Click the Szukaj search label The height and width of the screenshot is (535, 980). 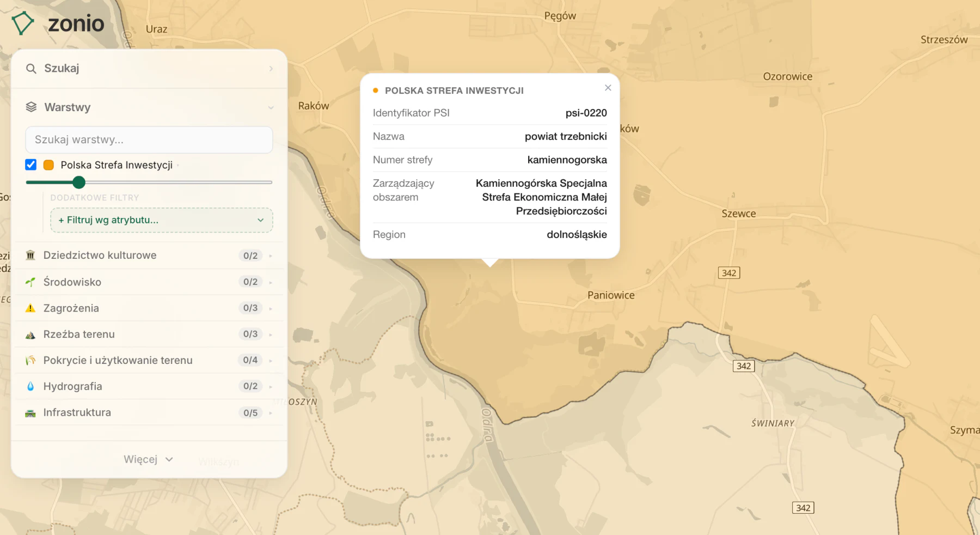click(62, 68)
